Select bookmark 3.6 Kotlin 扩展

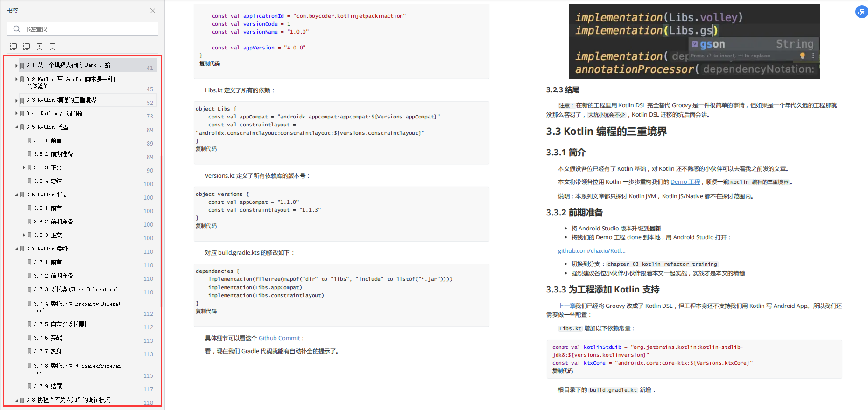pos(47,195)
